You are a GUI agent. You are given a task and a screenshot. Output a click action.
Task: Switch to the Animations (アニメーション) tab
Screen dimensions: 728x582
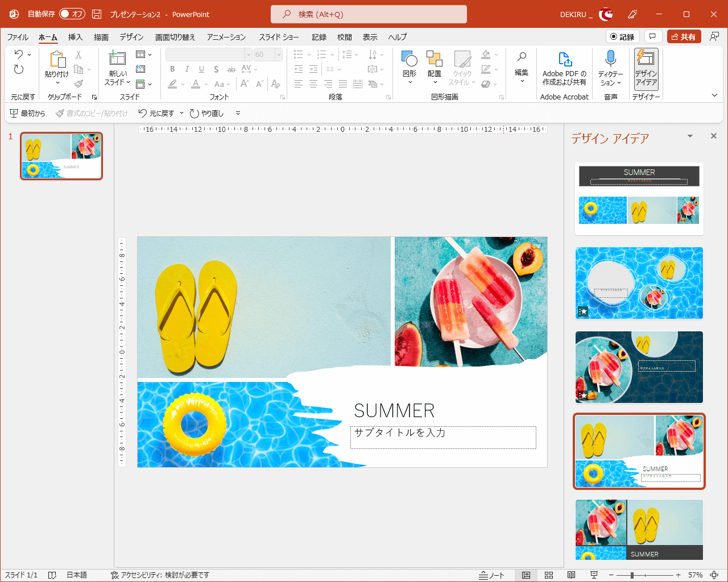click(x=226, y=37)
